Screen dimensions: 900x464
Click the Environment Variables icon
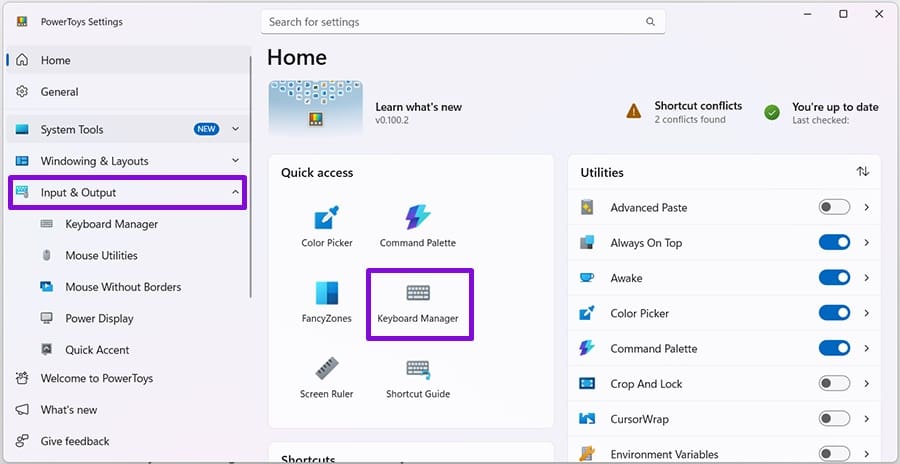pyautogui.click(x=587, y=454)
